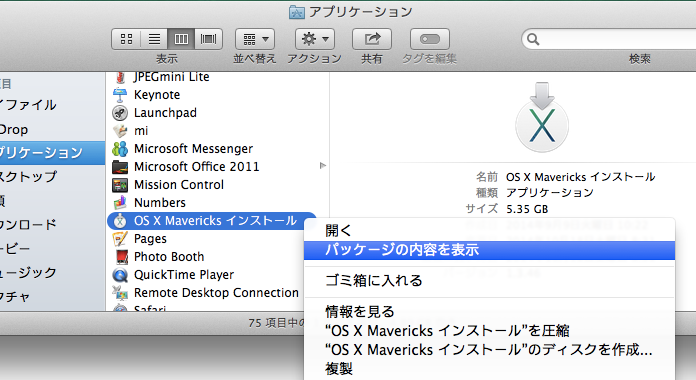This screenshot has height=380, width=696.
Task: Click the Launchpad rocket icon
Action: coord(120,113)
